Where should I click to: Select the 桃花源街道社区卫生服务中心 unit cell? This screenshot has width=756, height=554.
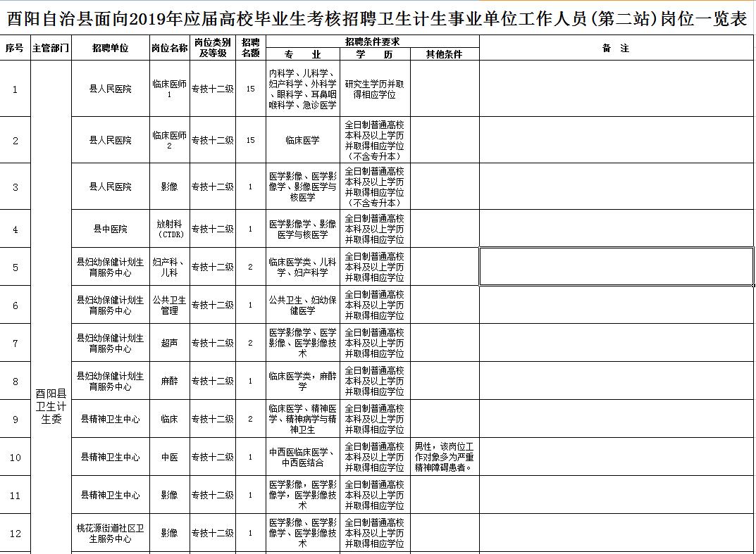tap(111, 534)
